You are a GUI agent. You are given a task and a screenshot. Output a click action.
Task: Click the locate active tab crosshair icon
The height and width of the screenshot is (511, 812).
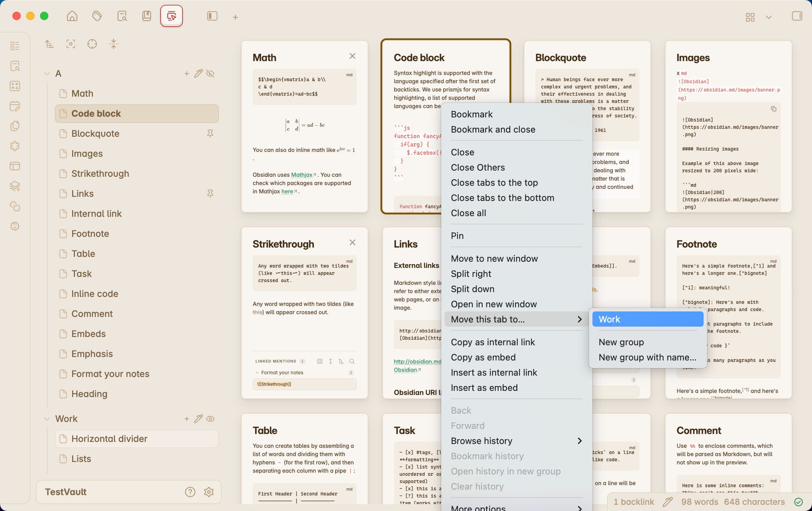(92, 44)
